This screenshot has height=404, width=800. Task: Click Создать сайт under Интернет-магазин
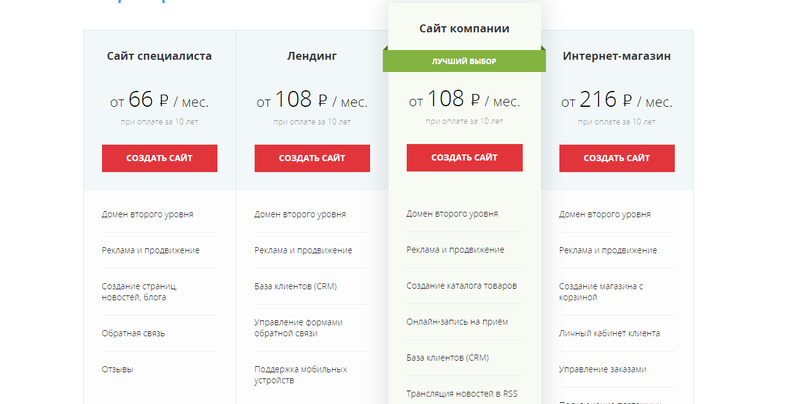click(617, 158)
